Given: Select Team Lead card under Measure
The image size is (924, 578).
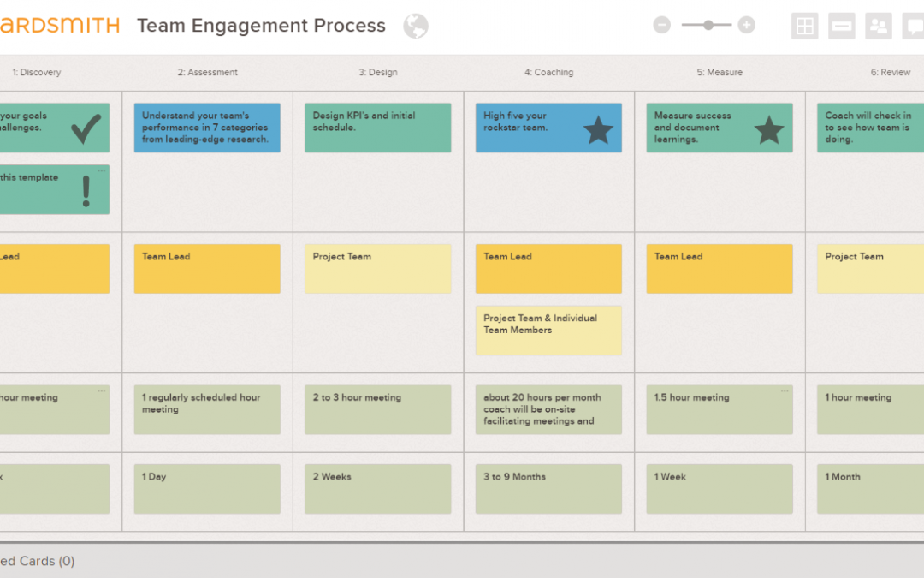Looking at the screenshot, I should [720, 269].
